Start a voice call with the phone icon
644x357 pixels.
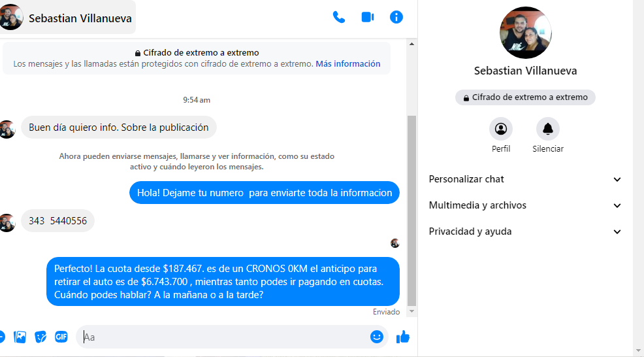338,18
